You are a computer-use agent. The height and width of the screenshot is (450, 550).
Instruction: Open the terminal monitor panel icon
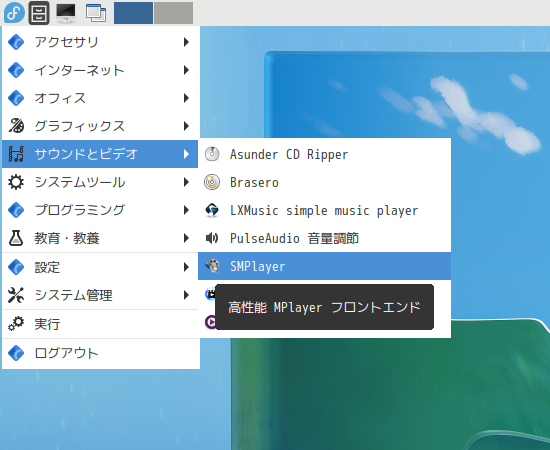click(66, 13)
